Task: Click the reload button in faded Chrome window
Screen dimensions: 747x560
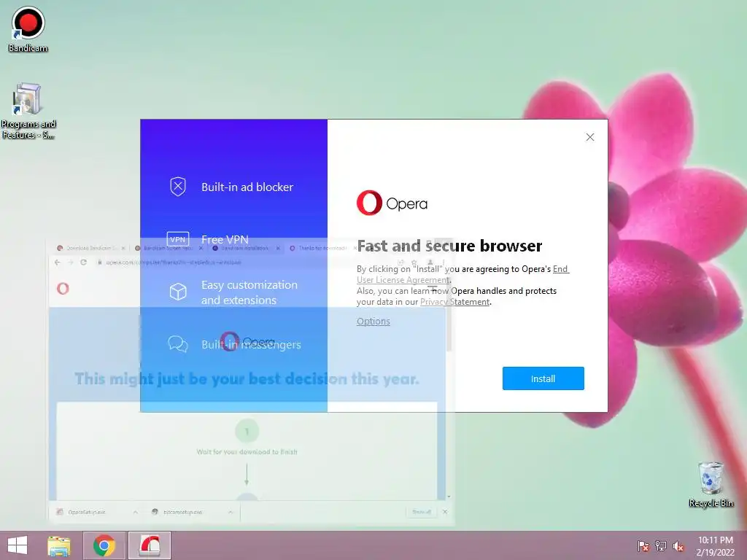Action: [x=83, y=262]
